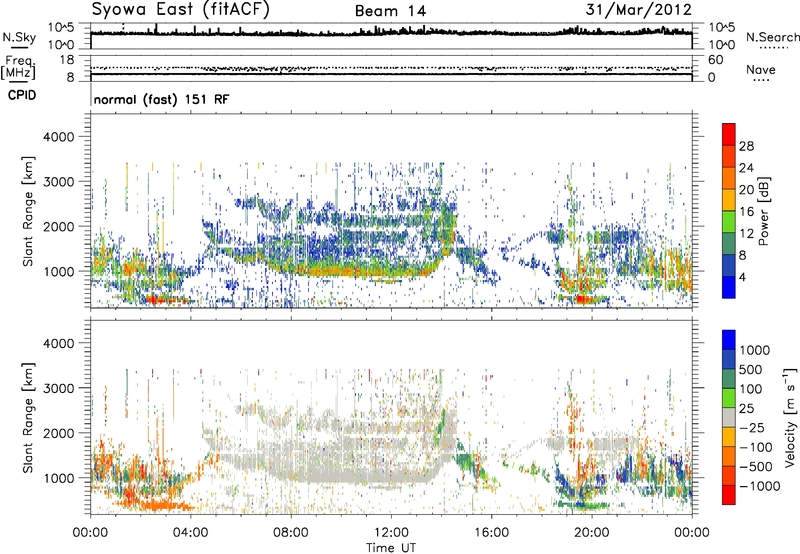The height and width of the screenshot is (554, 800).
Task: Click the 'N.Search' legend label
Action: point(772,37)
